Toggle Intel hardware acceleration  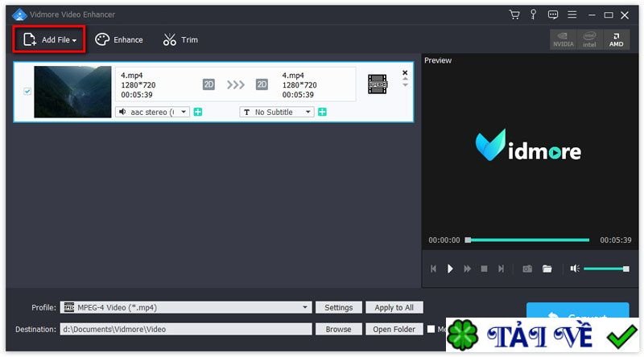[589, 40]
